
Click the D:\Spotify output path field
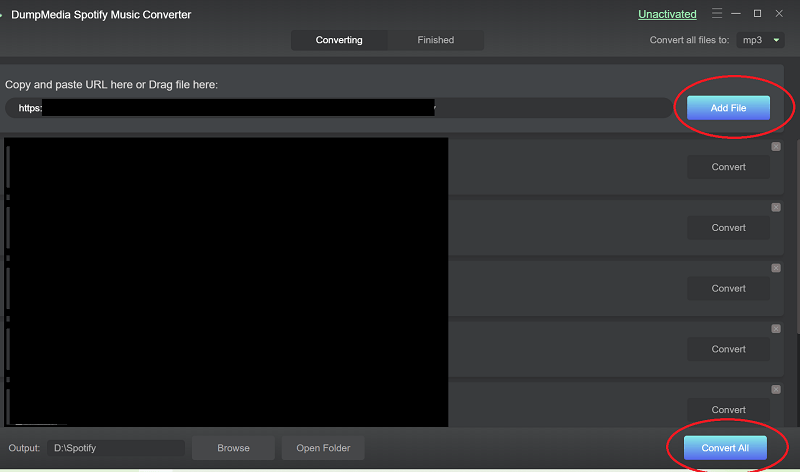[x=116, y=448]
